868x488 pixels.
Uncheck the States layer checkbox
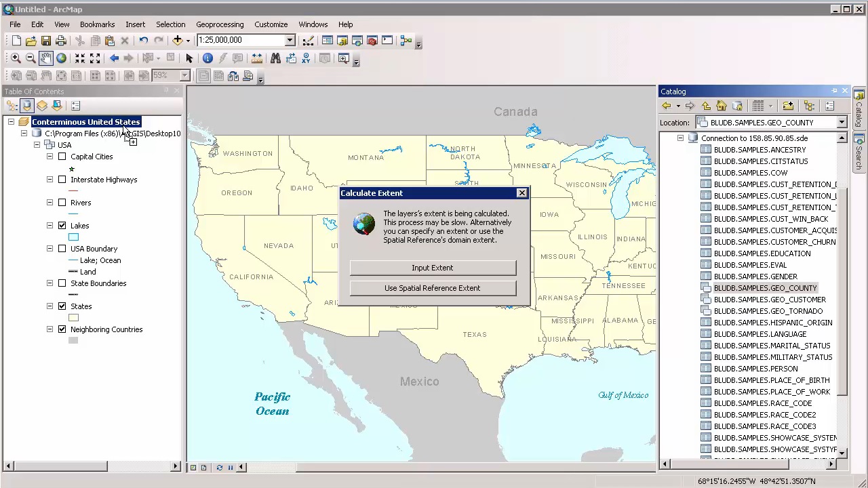click(62, 306)
